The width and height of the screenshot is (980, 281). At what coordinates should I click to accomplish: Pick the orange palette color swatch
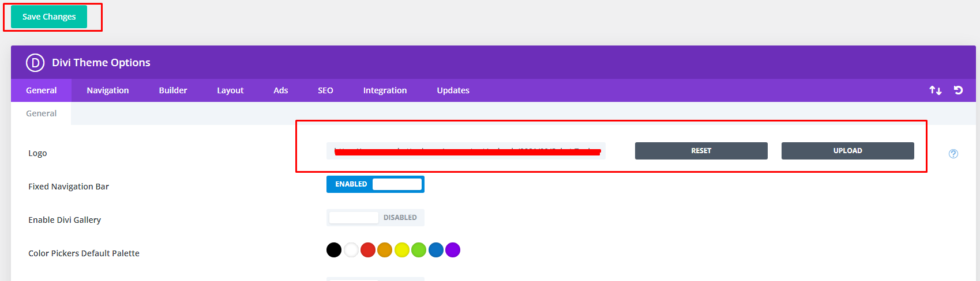(385, 250)
